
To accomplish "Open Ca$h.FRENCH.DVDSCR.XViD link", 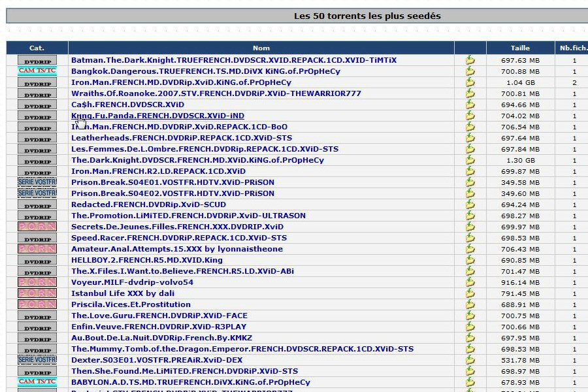I will pyautogui.click(x=127, y=105).
